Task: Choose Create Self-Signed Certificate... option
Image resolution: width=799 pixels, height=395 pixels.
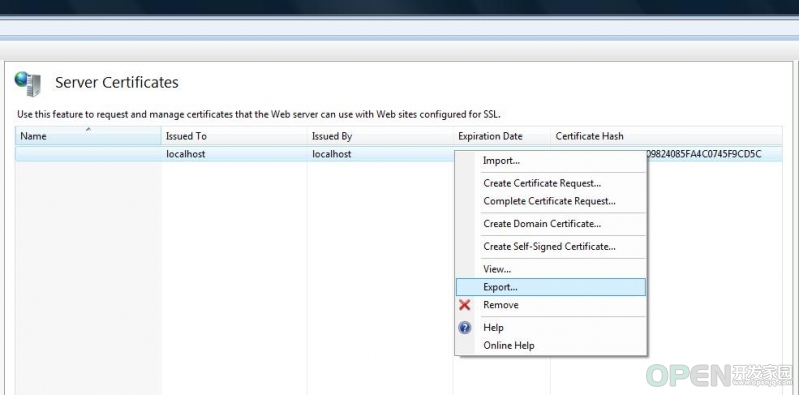Action: 551,246
